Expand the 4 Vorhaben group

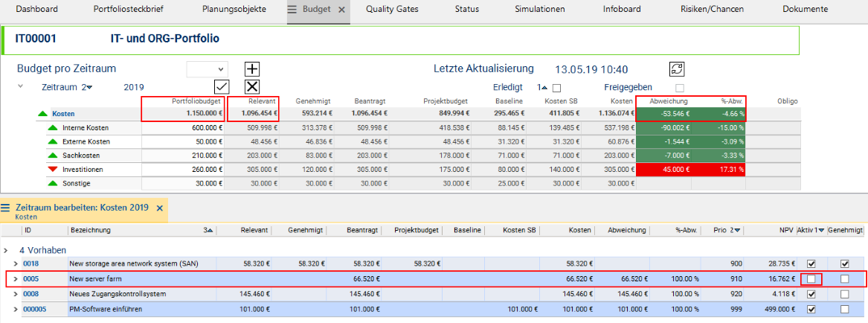pyautogui.click(x=6, y=250)
